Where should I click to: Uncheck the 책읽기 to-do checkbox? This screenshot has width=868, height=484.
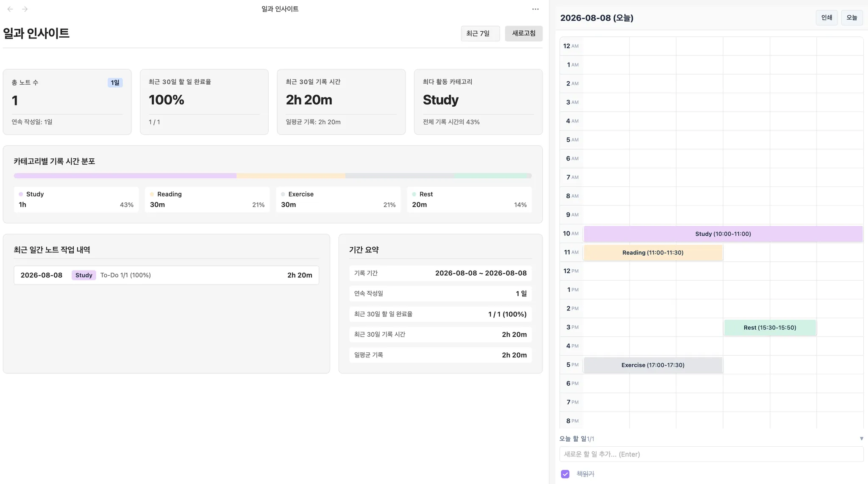(565, 474)
